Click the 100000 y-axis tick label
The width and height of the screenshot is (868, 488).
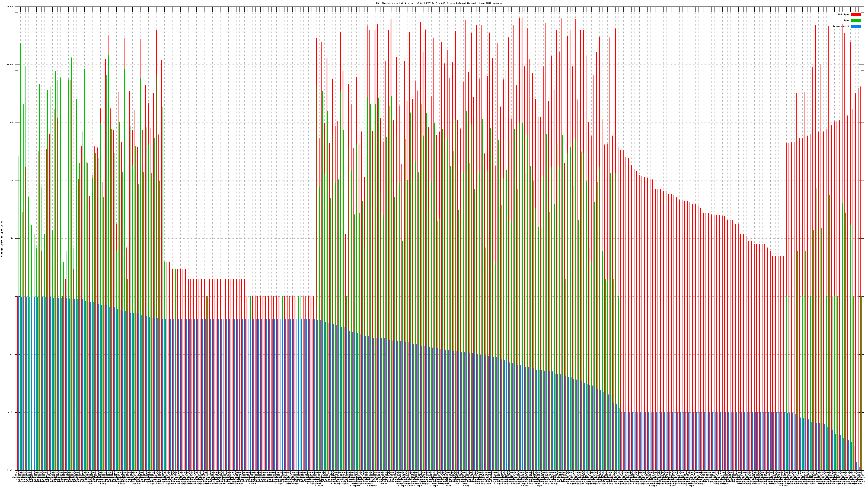(9, 7)
